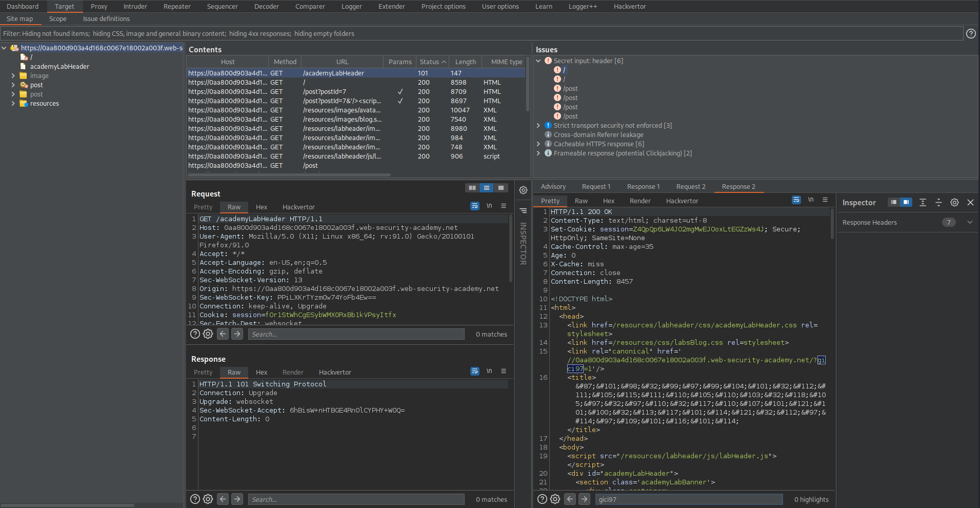The height and width of the screenshot is (508, 980).
Task: Switch to the Proxy tab
Action: pos(99,6)
